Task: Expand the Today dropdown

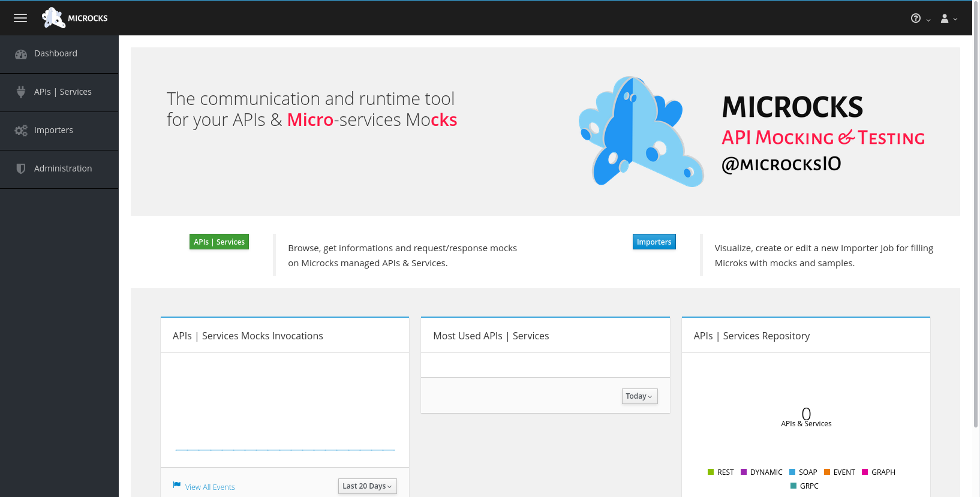Action: 639,396
